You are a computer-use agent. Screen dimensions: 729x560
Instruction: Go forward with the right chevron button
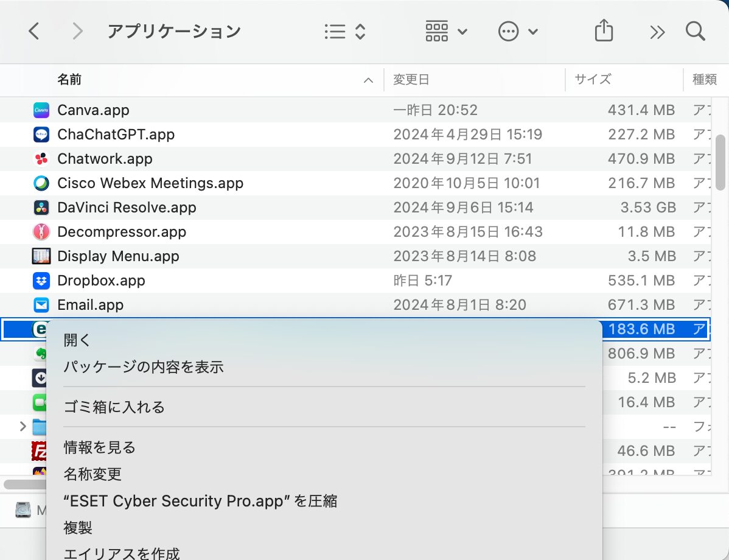point(78,31)
